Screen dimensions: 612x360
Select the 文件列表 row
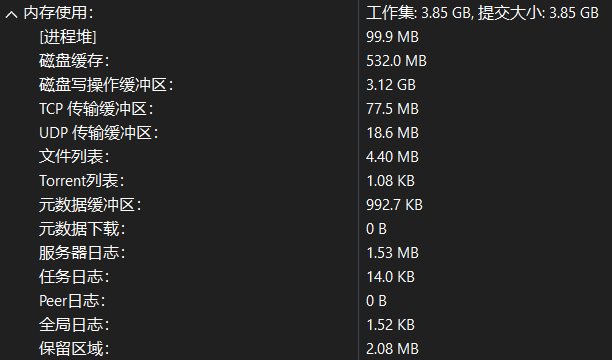pyautogui.click(x=306, y=157)
